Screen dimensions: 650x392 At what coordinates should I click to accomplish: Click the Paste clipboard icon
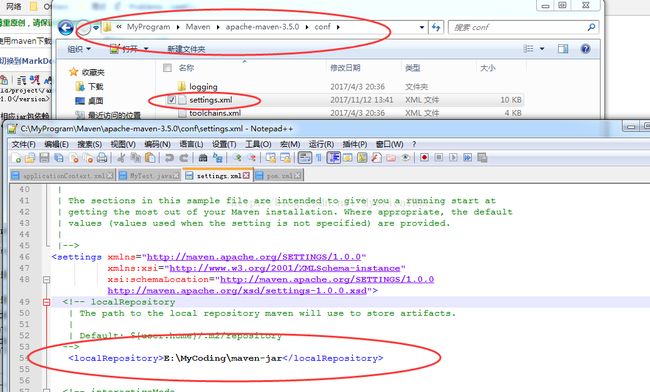(150, 158)
